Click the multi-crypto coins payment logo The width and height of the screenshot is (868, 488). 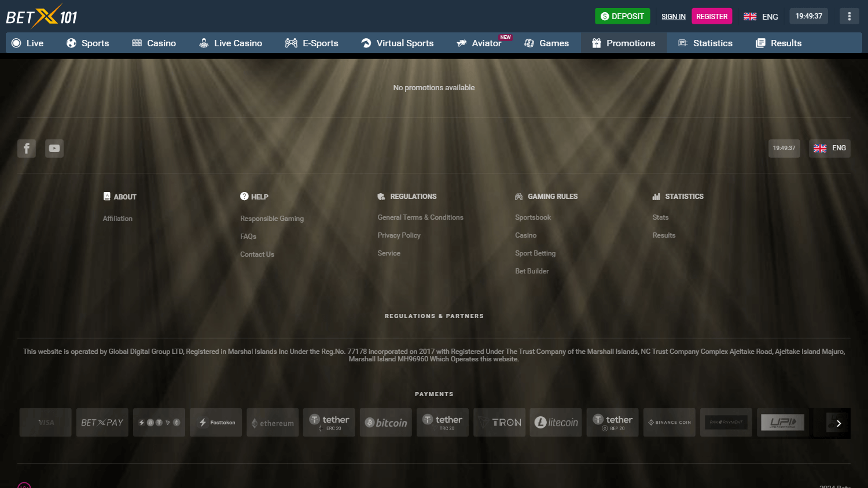coord(159,423)
